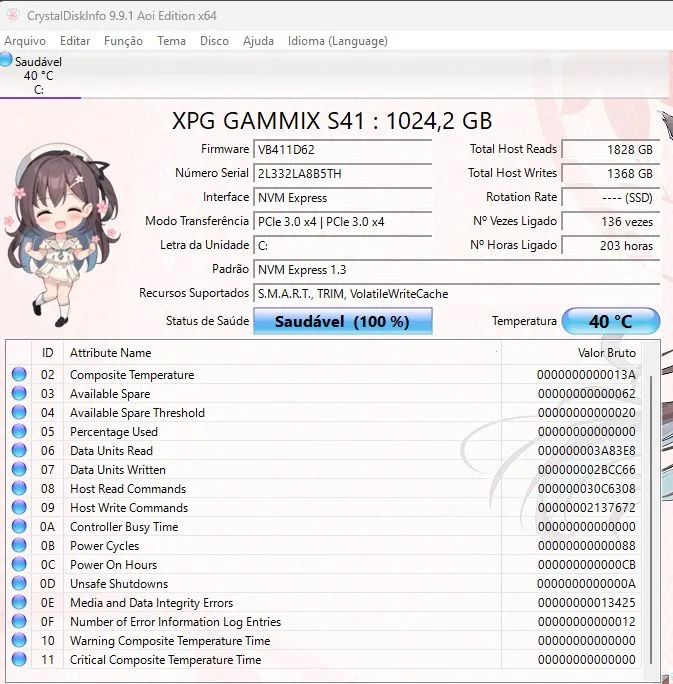
Task: Click the status orb for Host Write Commands
Action: [x=19, y=507]
